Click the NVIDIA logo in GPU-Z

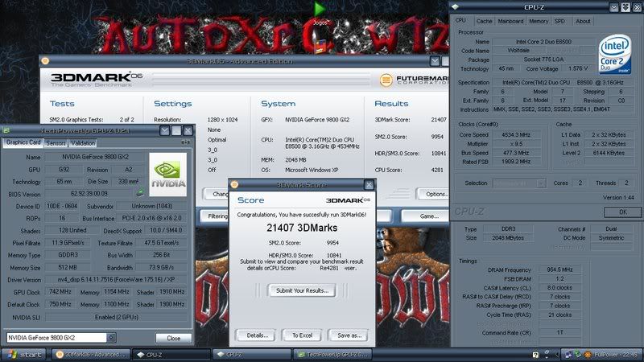click(x=167, y=174)
